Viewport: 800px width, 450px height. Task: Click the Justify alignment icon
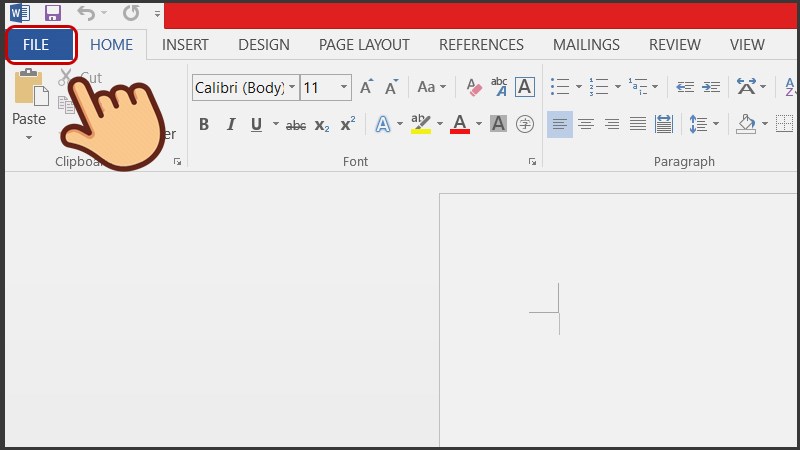tap(637, 124)
